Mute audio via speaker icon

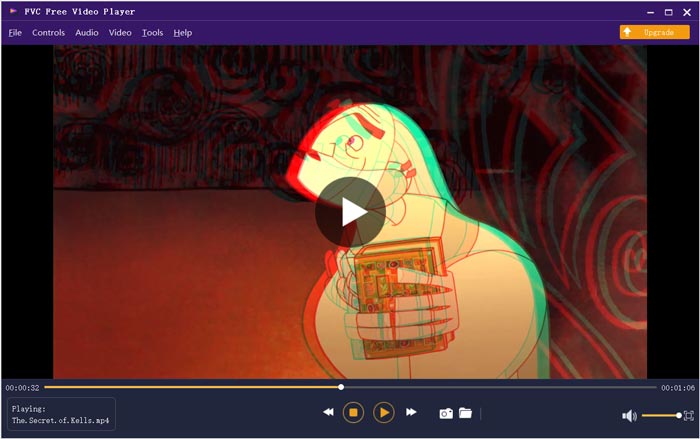tap(629, 416)
